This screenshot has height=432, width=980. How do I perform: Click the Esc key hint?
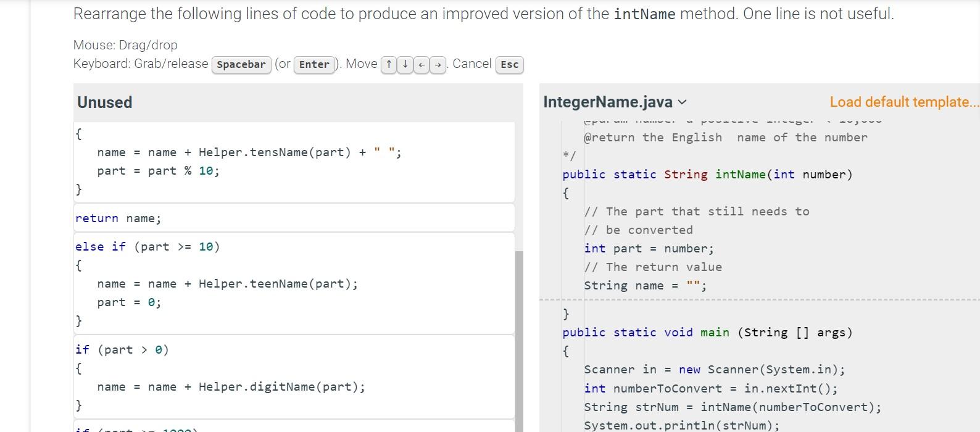(x=509, y=65)
